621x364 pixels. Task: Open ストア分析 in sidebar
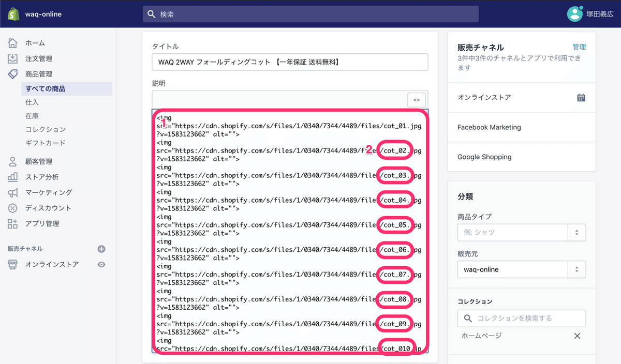click(x=42, y=177)
